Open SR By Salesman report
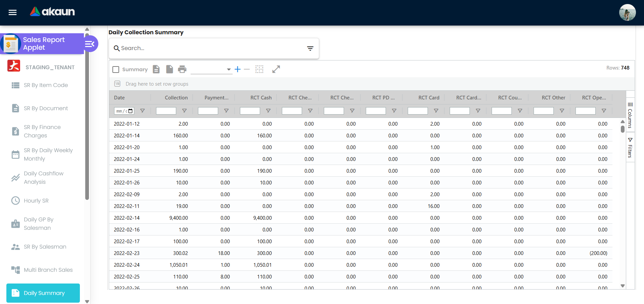This screenshot has width=644, height=304. tap(45, 247)
